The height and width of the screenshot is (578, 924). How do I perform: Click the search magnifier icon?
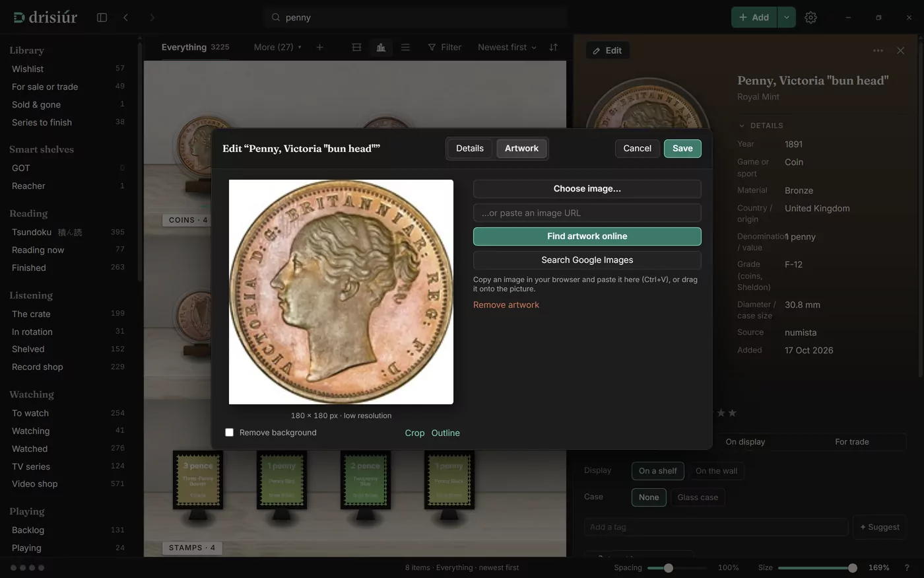[276, 17]
